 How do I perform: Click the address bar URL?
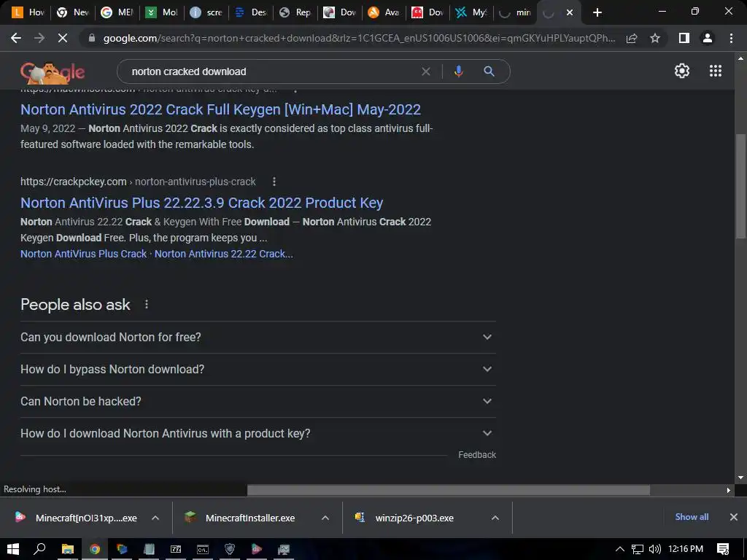(x=359, y=38)
